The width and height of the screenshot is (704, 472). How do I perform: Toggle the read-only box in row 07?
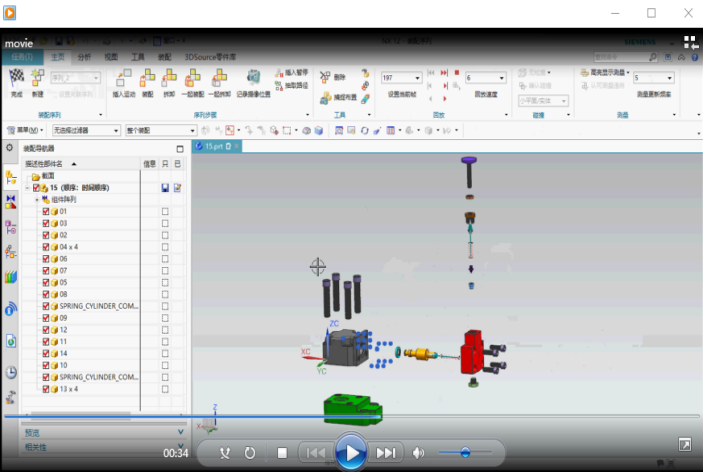(165, 271)
